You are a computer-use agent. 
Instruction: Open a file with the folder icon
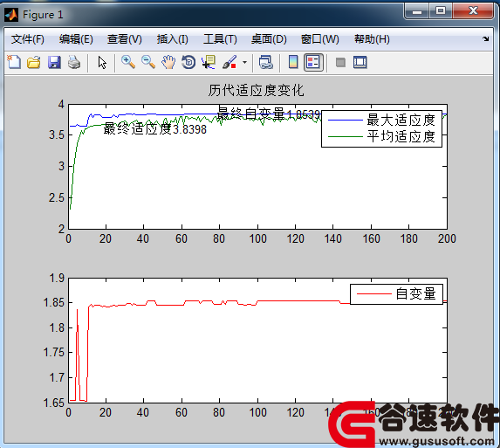[34, 62]
